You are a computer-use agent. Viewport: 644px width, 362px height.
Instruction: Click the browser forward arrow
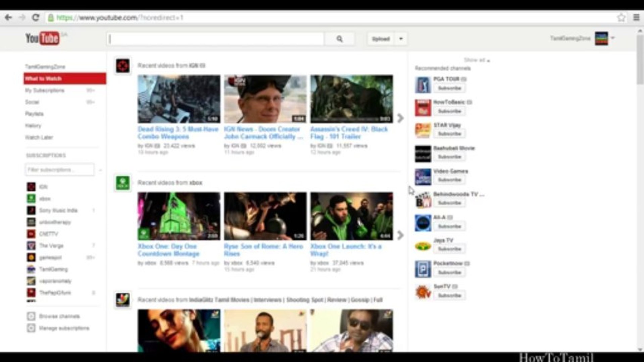click(22, 17)
